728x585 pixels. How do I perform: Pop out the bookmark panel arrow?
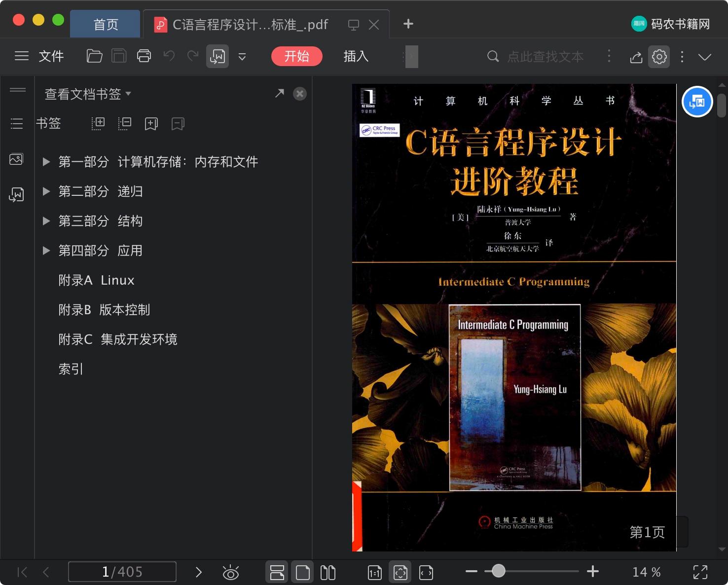280,93
